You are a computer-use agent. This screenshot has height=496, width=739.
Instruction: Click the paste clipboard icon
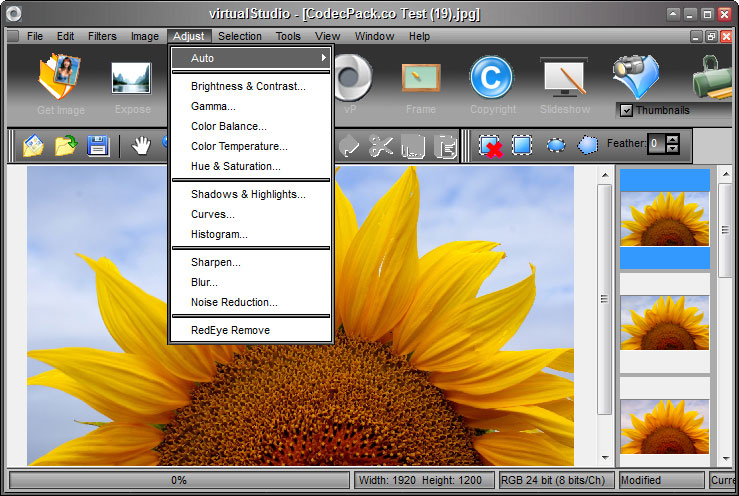[445, 146]
